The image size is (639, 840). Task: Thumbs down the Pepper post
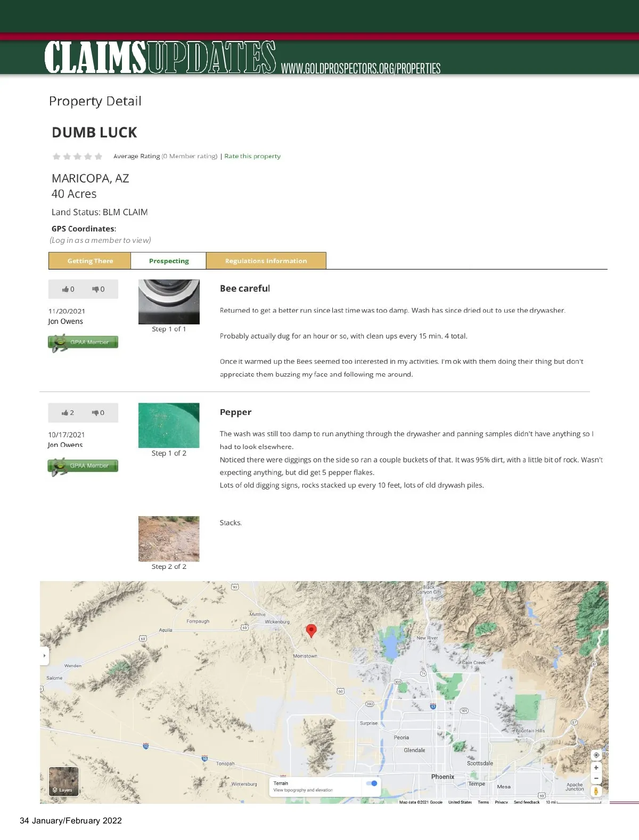tap(98, 413)
